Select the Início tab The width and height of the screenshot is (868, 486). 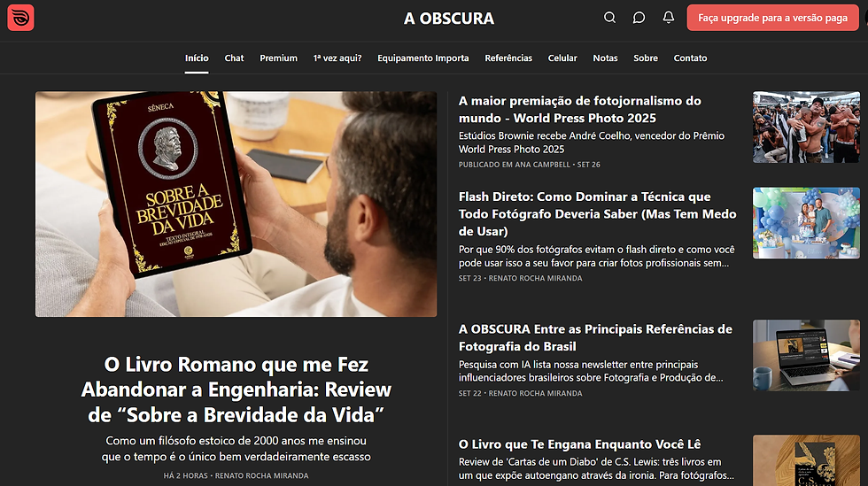click(197, 58)
